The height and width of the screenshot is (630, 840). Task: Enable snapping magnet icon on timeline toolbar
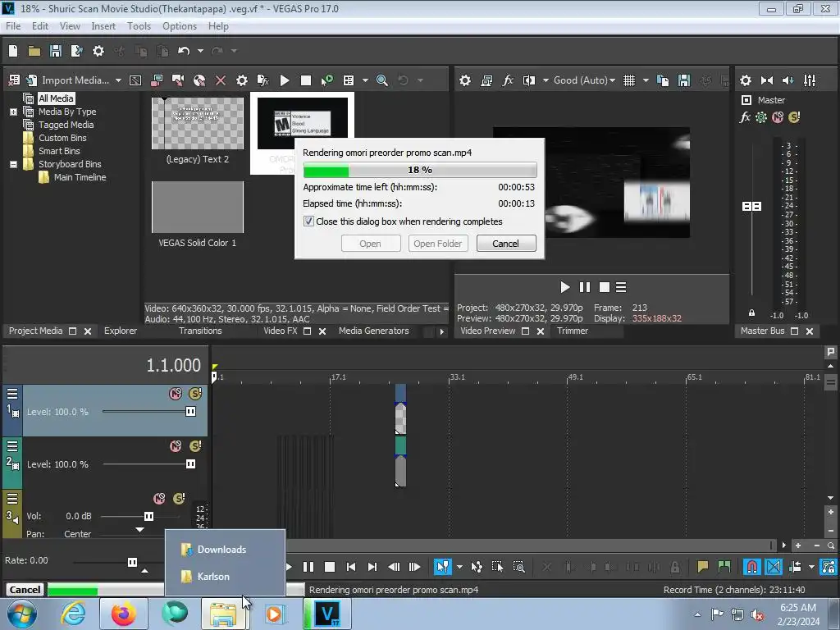751,567
